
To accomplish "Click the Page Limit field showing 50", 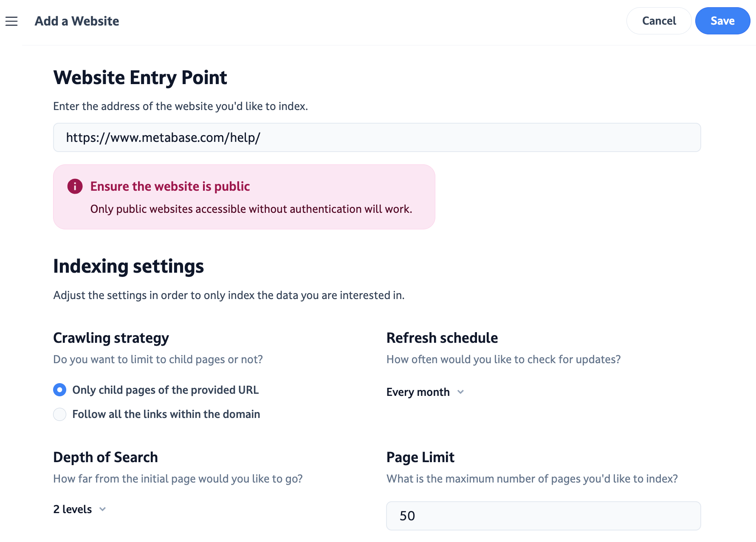I will (x=543, y=516).
